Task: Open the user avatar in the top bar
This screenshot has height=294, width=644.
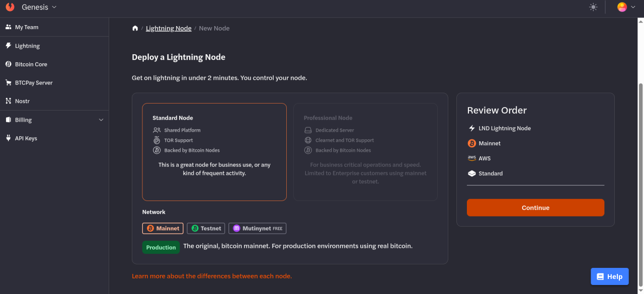Action: coord(622,7)
